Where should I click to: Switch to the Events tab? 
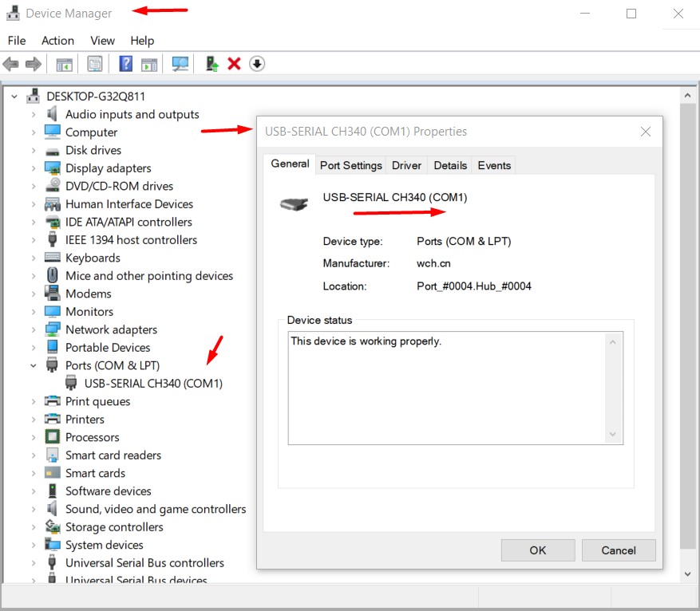tap(494, 165)
